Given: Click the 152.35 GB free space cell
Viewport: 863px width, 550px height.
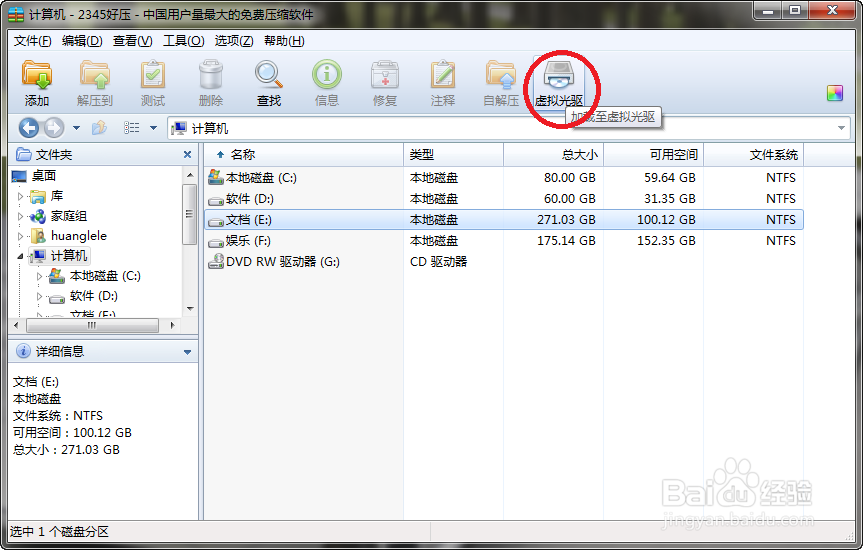Looking at the screenshot, I should pyautogui.click(x=666, y=241).
